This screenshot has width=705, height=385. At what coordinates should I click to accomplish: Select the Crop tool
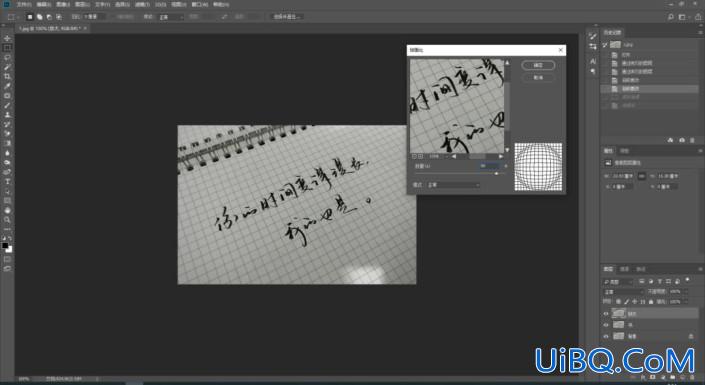[7, 76]
